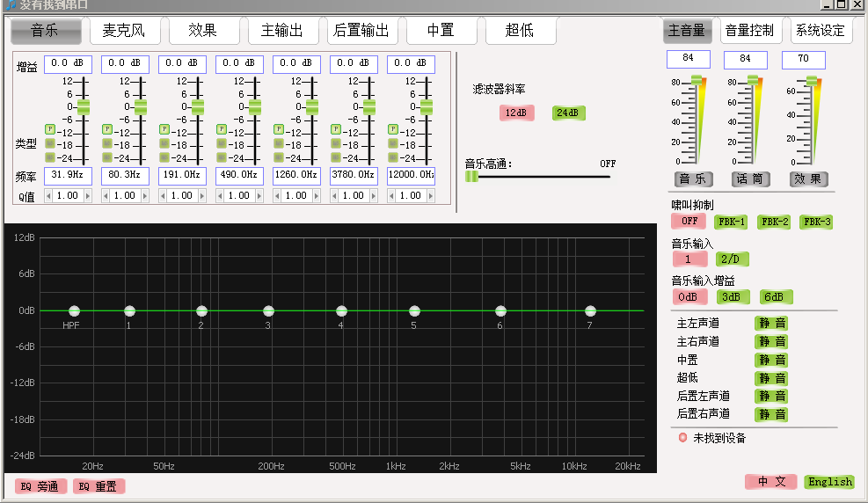Viewport: 868px width, 503px height.
Task: Open the 后置输出 tab
Action: click(362, 31)
